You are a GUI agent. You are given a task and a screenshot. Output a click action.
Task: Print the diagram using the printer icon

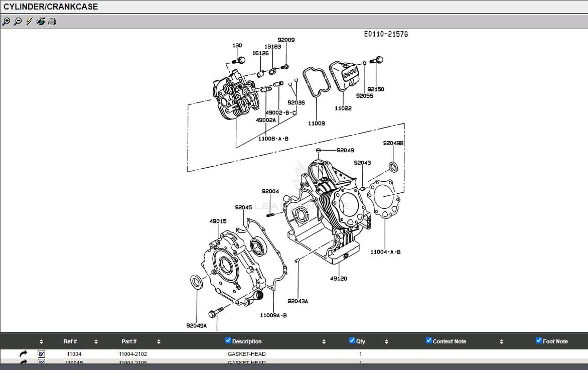52,21
